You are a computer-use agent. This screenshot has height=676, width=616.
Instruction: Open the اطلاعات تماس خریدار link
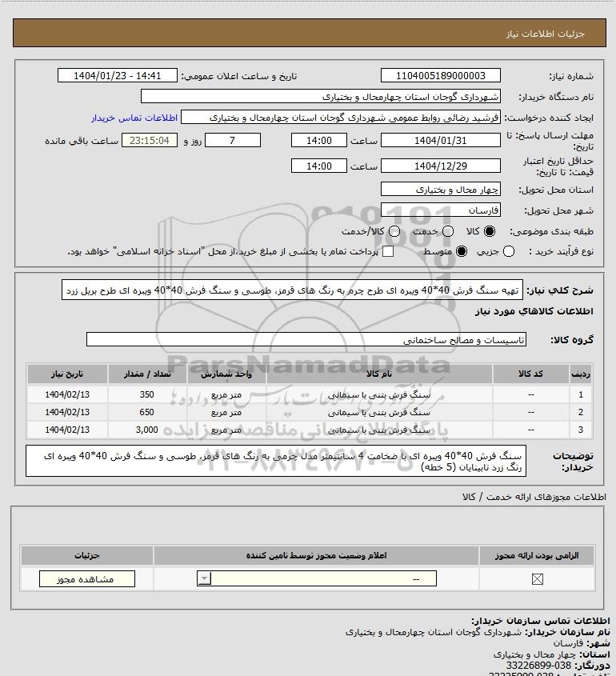click(x=134, y=118)
